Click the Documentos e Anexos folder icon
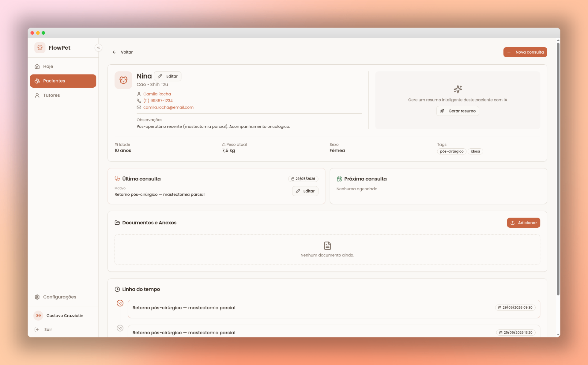Screen dimensions: 588x365 [x=117, y=223]
